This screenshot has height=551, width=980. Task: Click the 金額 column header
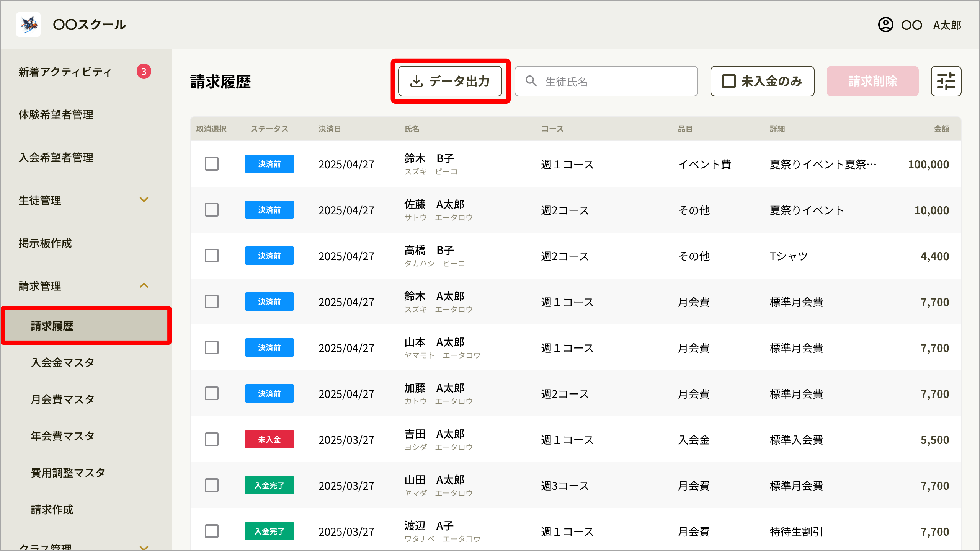[x=941, y=129]
